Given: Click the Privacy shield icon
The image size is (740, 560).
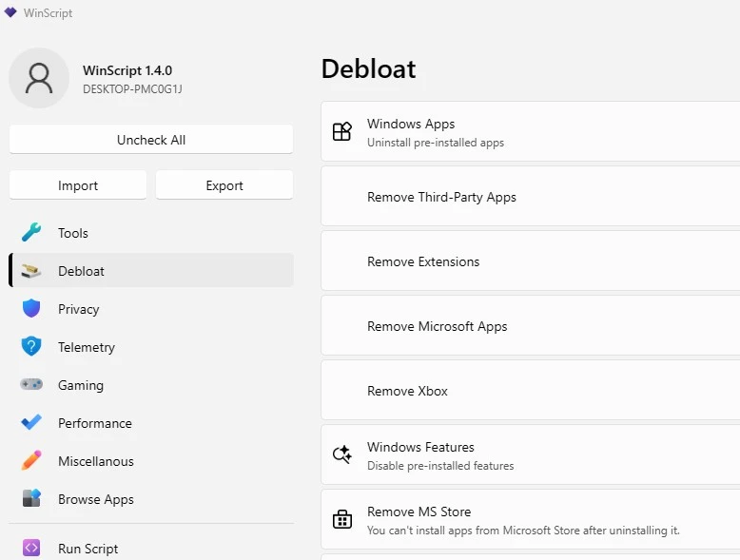Looking at the screenshot, I should pos(31,309).
